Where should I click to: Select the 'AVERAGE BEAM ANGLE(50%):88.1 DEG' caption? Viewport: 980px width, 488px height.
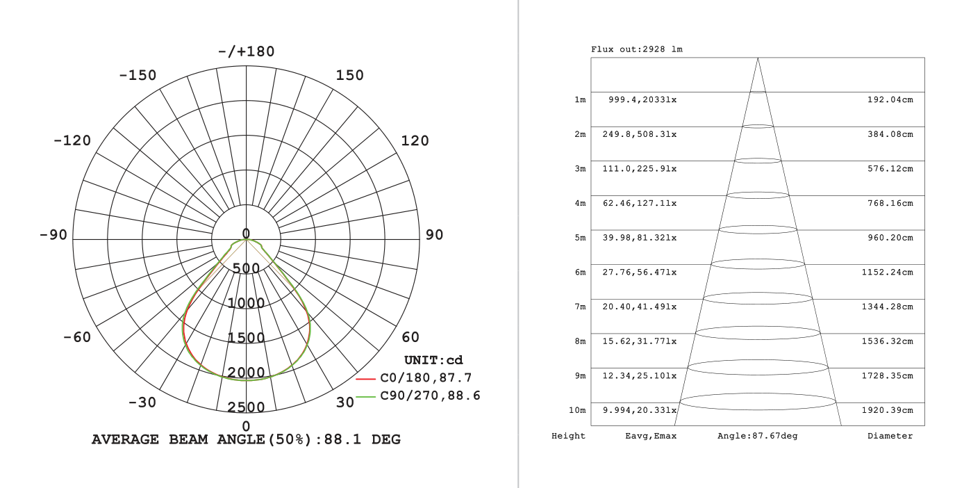pos(246,439)
